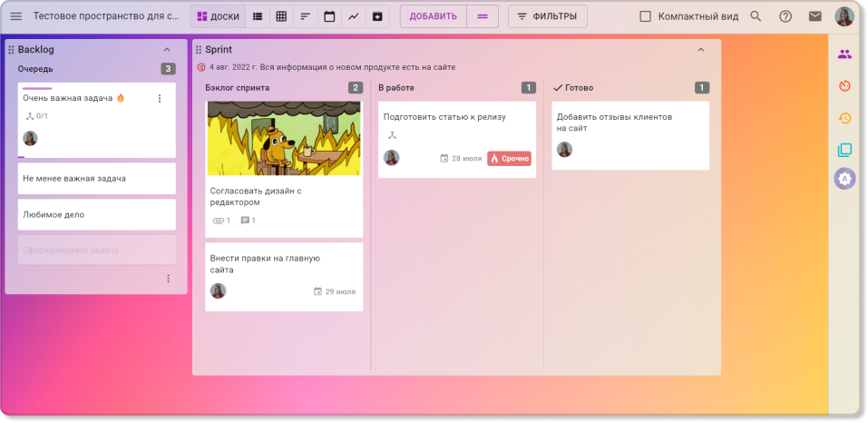
Task: Click the Очередь card count badge 3
Action: (x=169, y=69)
